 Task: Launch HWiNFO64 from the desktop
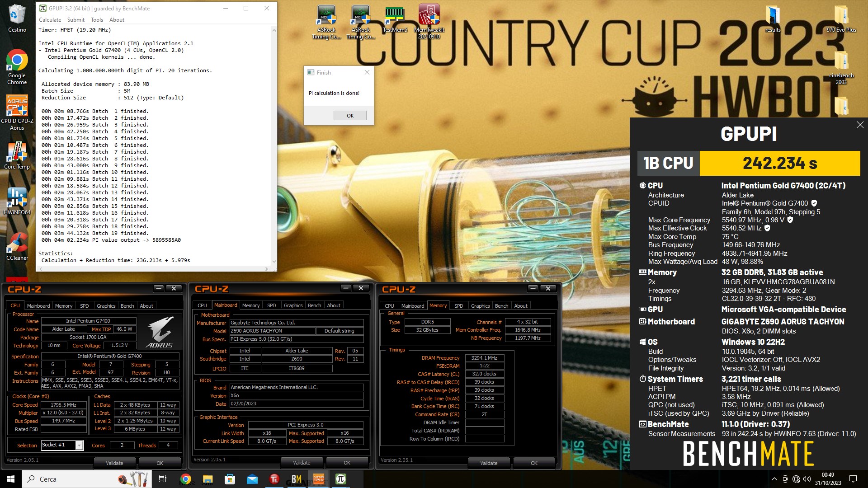point(17,201)
